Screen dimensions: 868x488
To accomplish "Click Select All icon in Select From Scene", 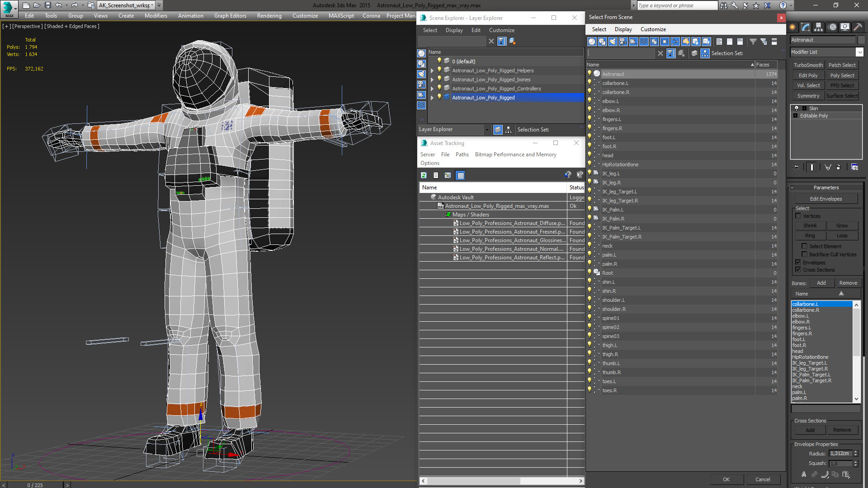I will coord(719,42).
